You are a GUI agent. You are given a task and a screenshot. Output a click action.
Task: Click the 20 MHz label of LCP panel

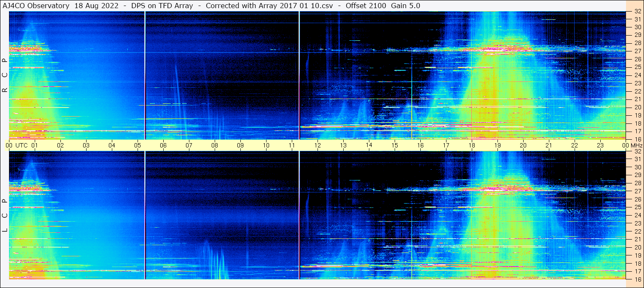[x=637, y=247]
